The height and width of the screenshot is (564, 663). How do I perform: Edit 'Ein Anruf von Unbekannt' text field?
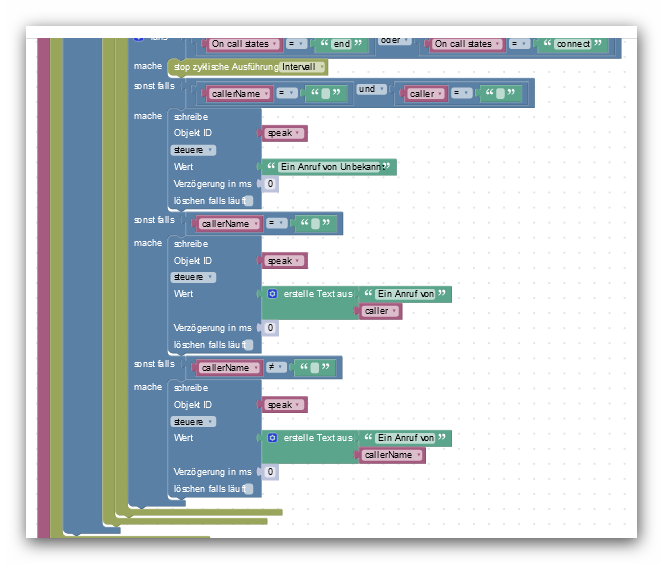pos(331,167)
